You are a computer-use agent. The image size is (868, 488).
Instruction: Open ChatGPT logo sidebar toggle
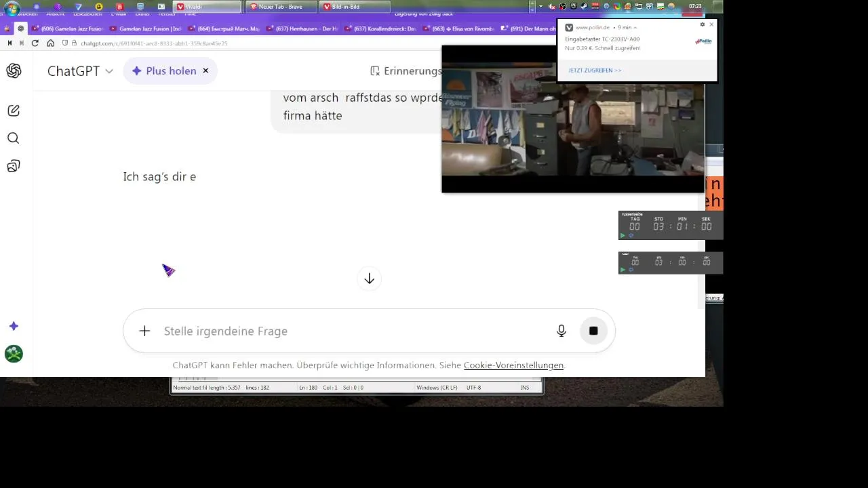point(14,71)
